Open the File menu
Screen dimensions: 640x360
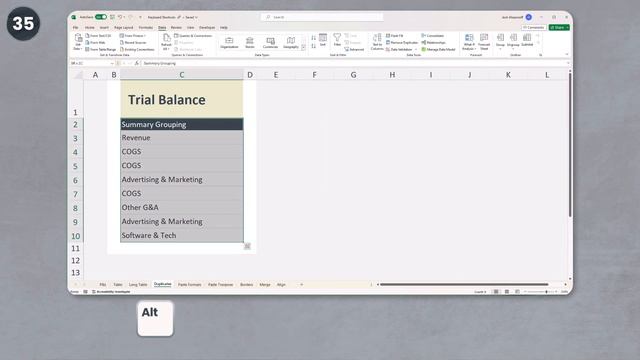[x=76, y=27]
